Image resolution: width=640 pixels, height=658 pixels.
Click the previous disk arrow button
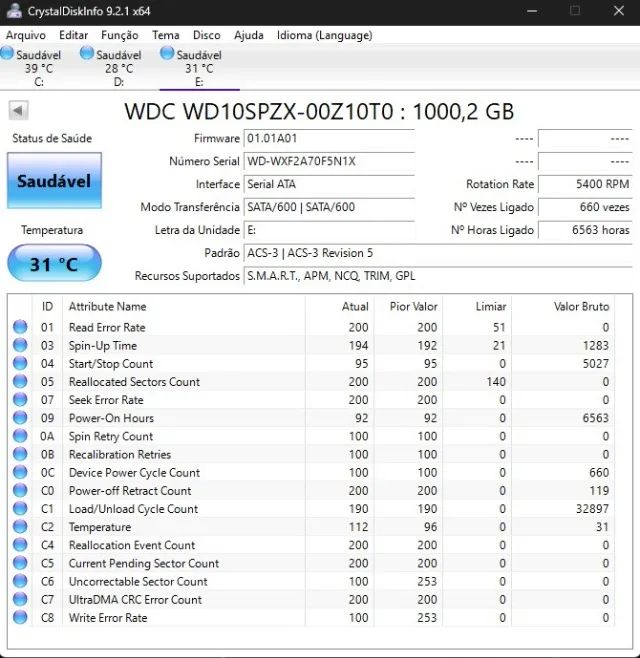(x=18, y=111)
